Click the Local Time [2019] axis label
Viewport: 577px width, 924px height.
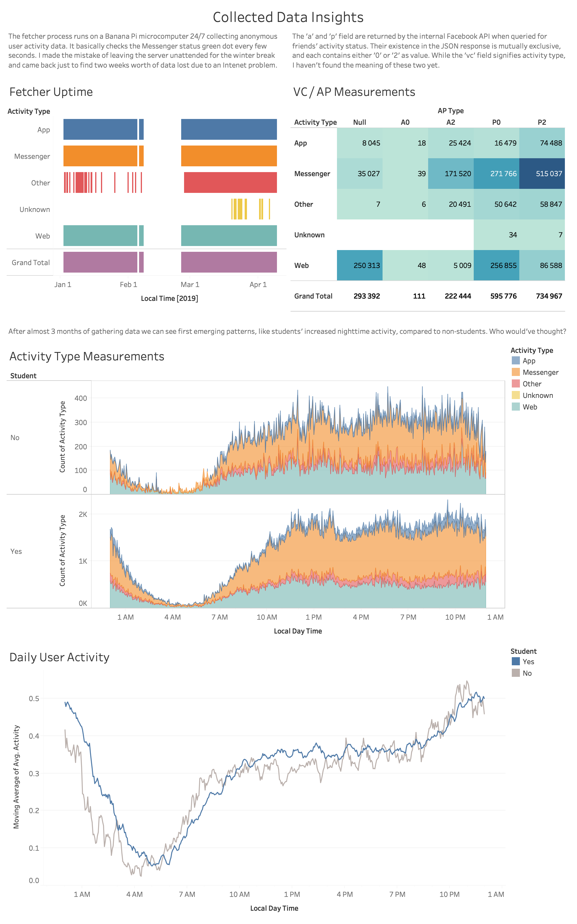169,298
